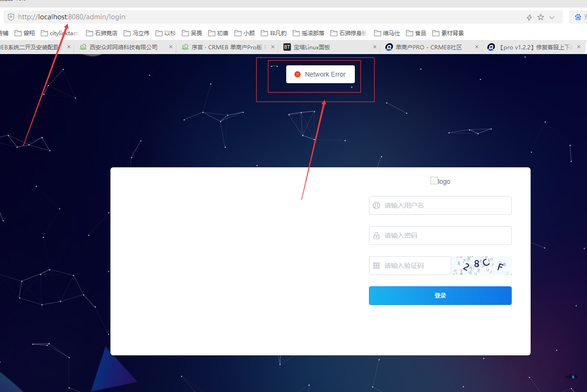Screen dimensions: 587x392
Task: Click the site security shield icon
Action: click(11, 17)
